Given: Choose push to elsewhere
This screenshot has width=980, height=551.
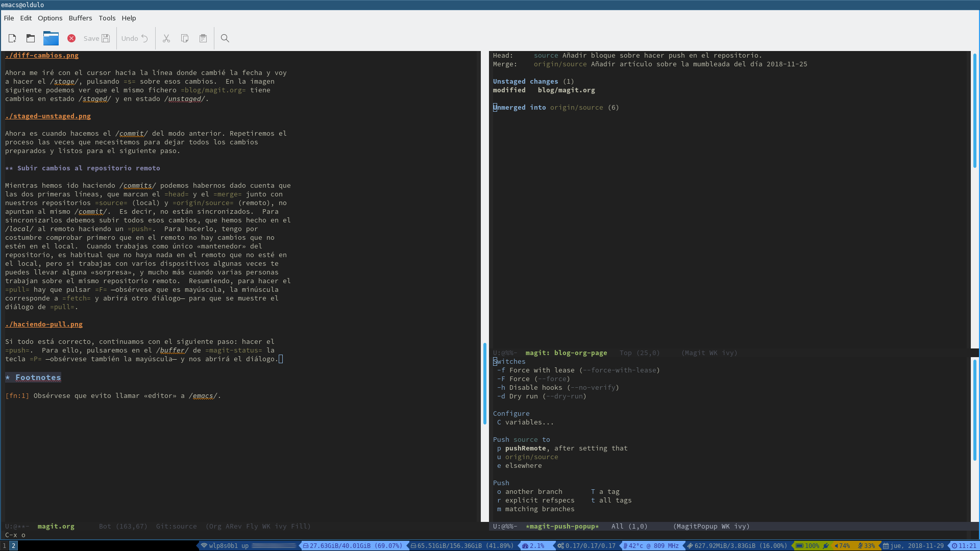Looking at the screenshot, I should click(520, 465).
